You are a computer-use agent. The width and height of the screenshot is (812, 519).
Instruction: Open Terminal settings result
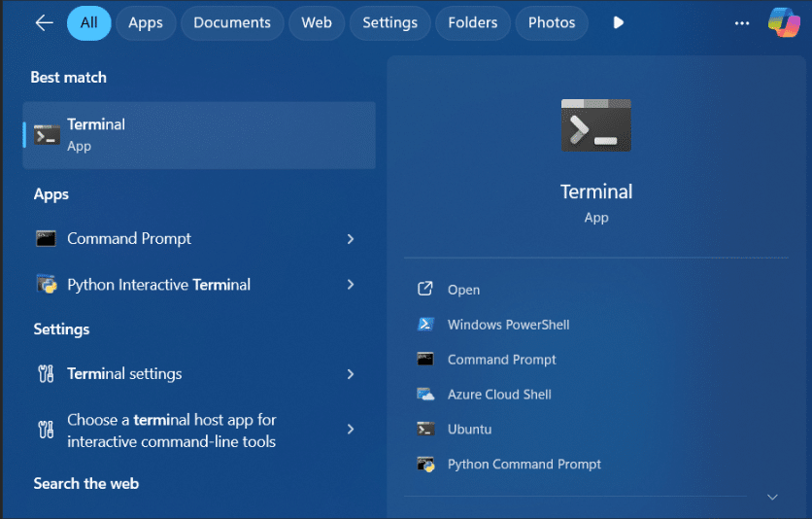coord(199,374)
